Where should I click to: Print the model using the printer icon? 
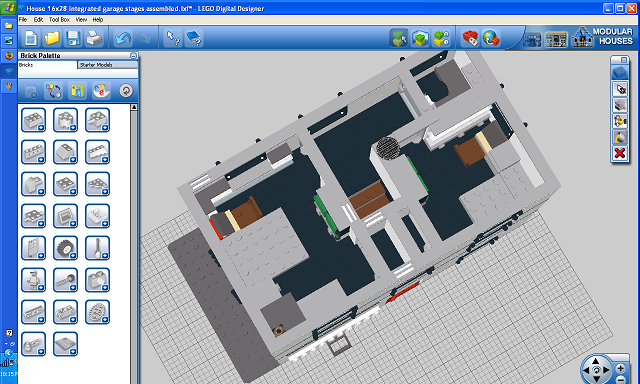point(94,38)
